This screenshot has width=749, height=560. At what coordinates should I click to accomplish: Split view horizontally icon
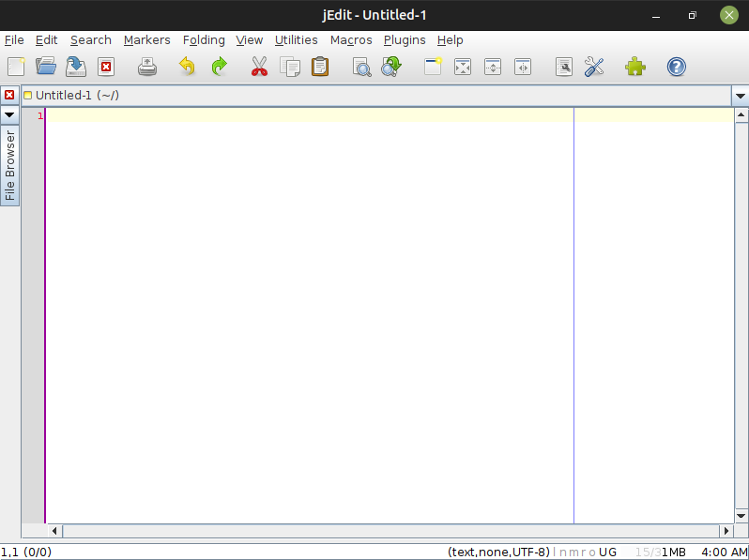493,67
